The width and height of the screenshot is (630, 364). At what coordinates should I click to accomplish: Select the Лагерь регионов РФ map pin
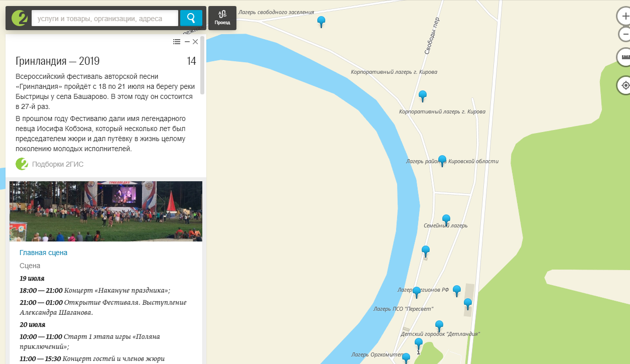click(x=416, y=291)
